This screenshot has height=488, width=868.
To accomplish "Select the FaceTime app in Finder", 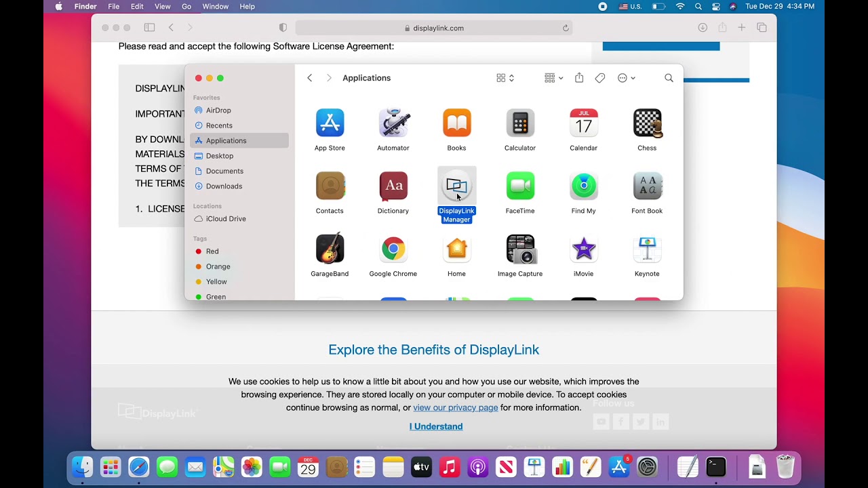I will 520,186.
